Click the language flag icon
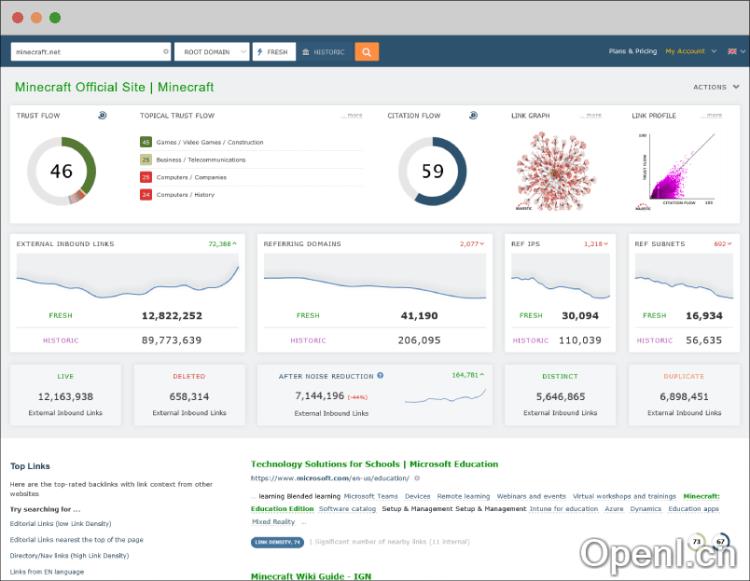The height and width of the screenshot is (581, 750). click(x=731, y=51)
